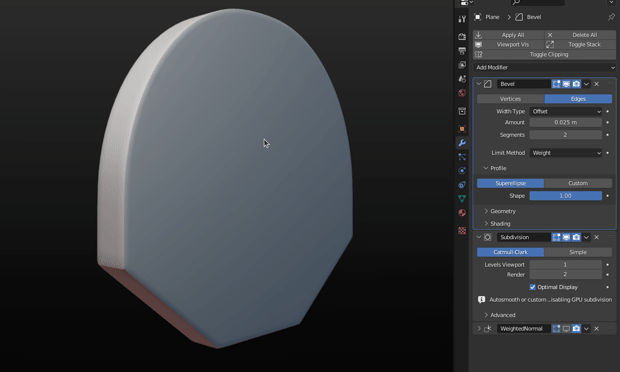This screenshot has height=372, width=620.
Task: Open the Object Data mesh tab
Action: click(x=462, y=198)
